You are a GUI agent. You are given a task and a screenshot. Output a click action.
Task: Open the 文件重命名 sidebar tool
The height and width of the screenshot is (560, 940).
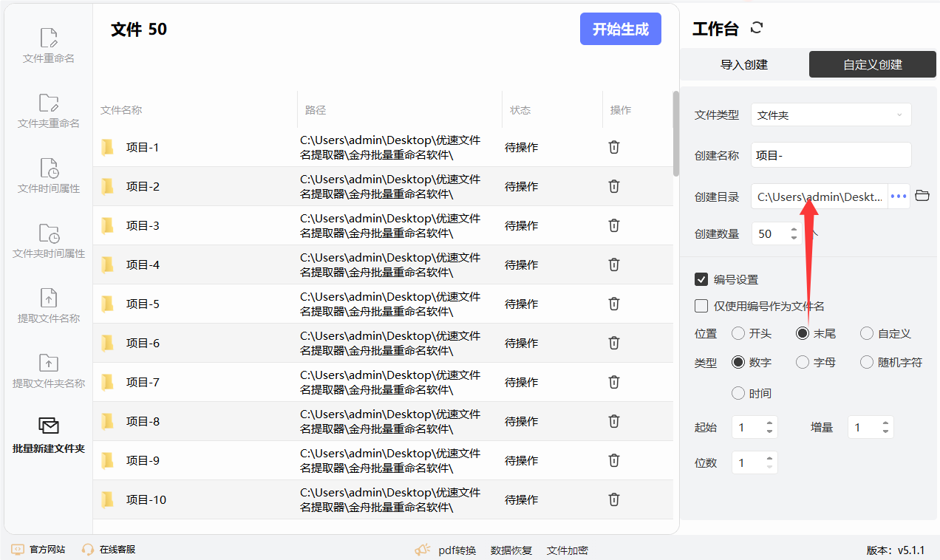pos(49,46)
